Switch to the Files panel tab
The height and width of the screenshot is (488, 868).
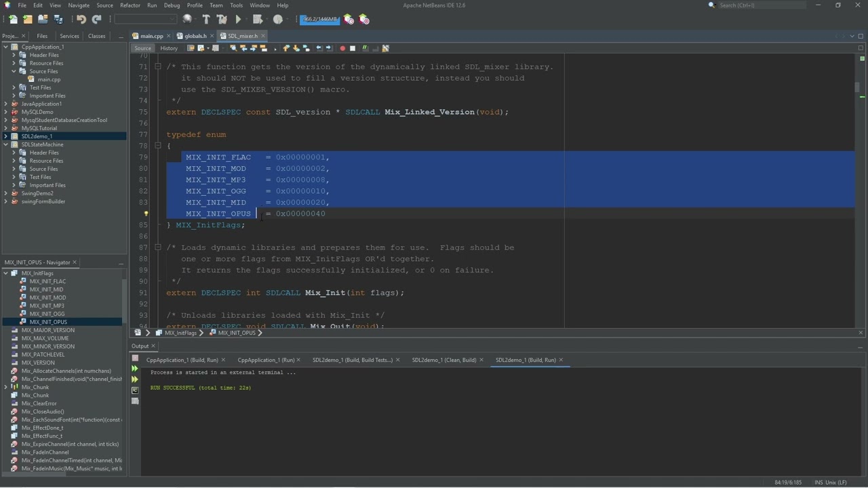click(42, 36)
